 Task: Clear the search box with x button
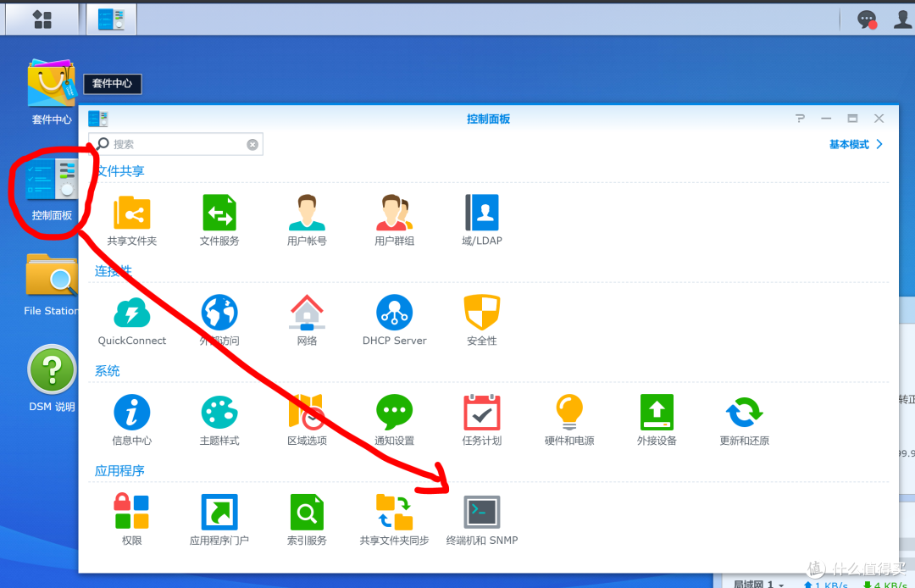[x=252, y=145]
